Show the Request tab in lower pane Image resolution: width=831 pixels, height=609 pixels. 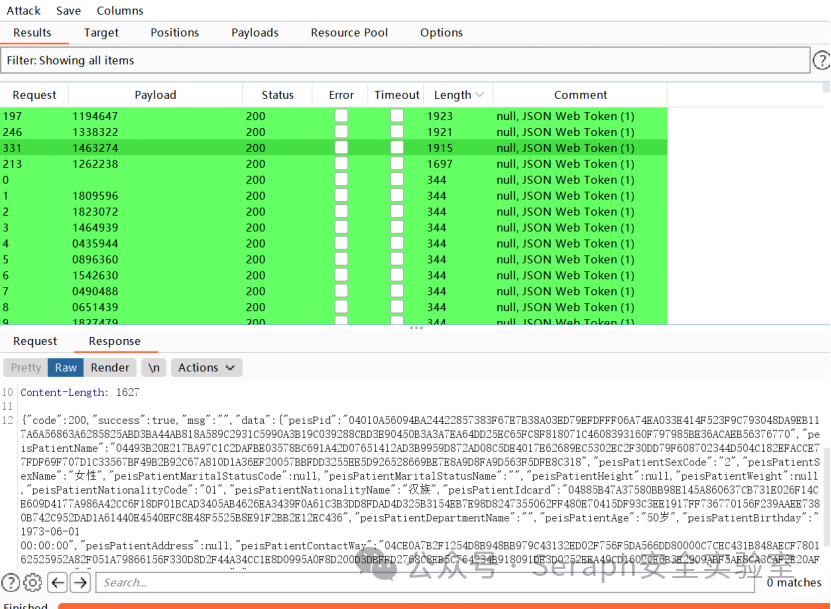point(35,341)
